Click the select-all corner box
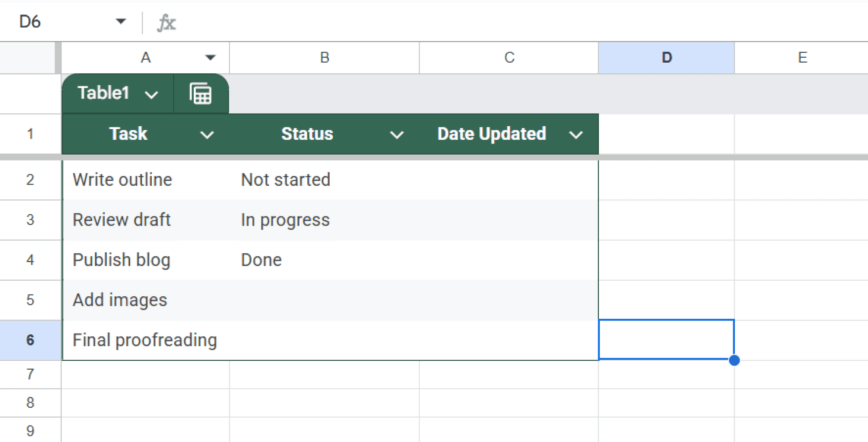Screen dimensions: 868x442 (28, 58)
